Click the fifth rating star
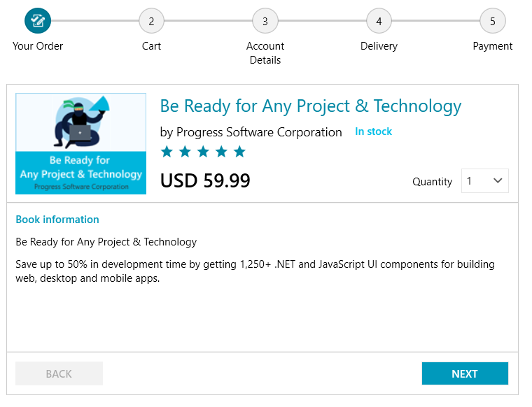 (239, 152)
